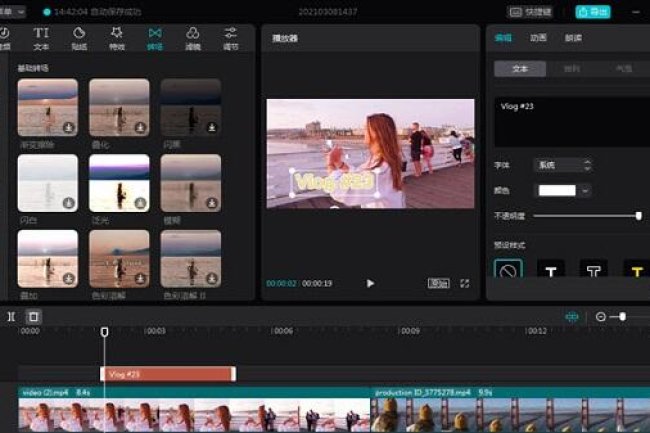Download the first transition thumbnail
650x433 pixels.
(68, 128)
